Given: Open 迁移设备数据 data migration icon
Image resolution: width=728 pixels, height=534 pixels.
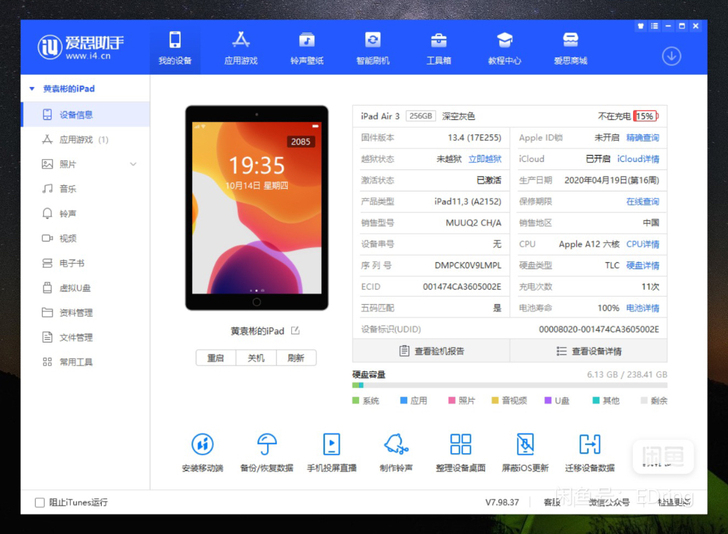Looking at the screenshot, I should (590, 444).
